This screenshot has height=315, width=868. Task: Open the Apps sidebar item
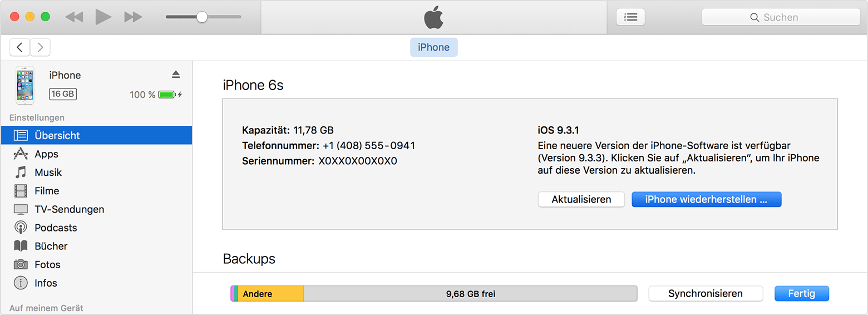pos(46,154)
